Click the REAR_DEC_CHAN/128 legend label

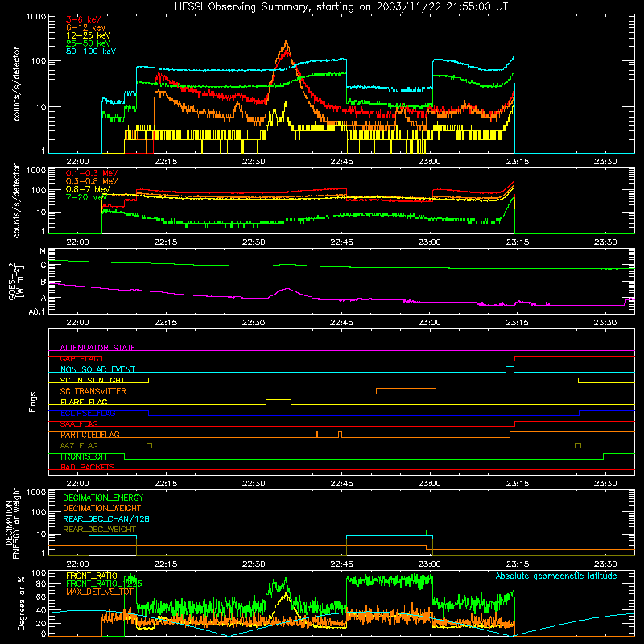click(x=106, y=519)
